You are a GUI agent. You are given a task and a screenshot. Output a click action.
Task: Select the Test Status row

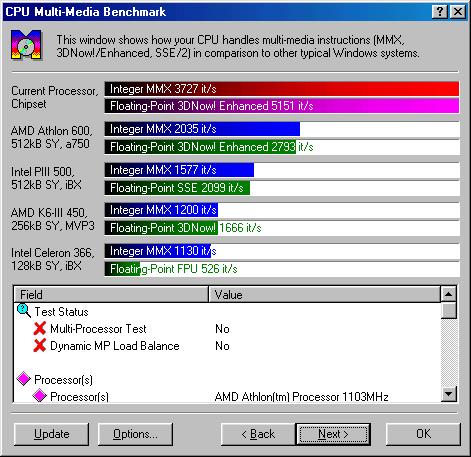227,312
